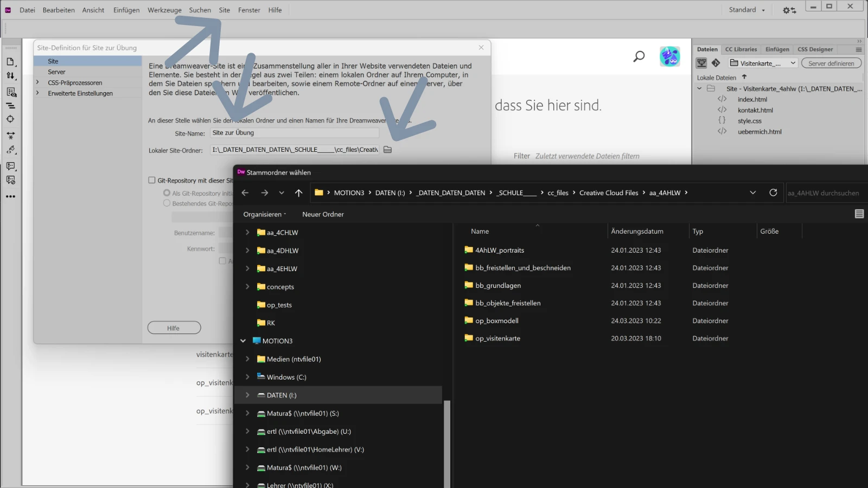The height and width of the screenshot is (488, 868).
Task: Click the colorful profile avatar icon
Action: tap(670, 56)
